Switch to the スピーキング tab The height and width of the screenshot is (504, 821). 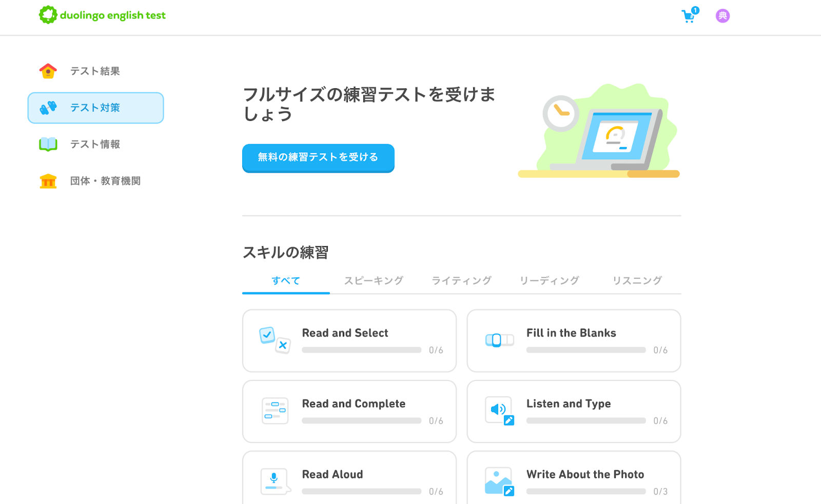(x=374, y=280)
